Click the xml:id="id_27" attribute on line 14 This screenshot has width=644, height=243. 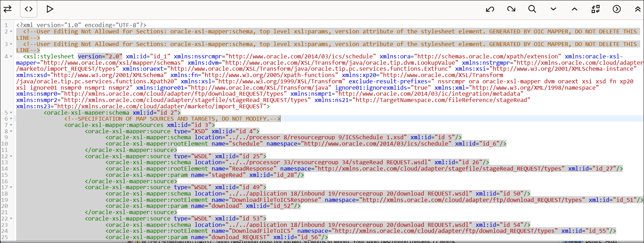[x=592, y=169]
